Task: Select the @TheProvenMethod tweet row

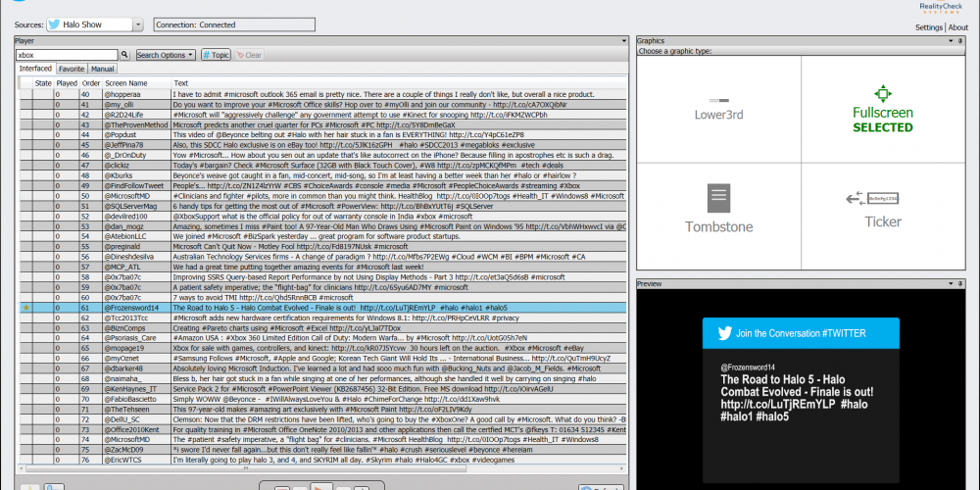Action: click(x=323, y=124)
